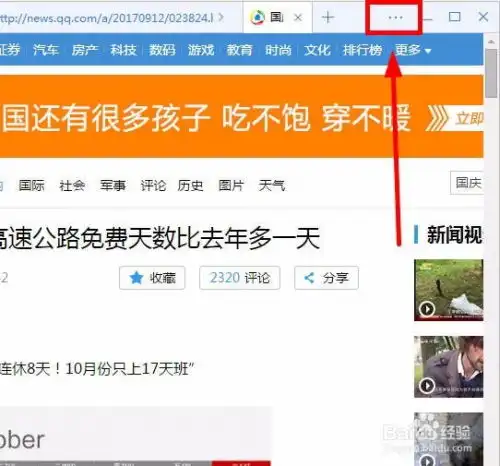Click the article headline 高速公路免费天数

159,238
